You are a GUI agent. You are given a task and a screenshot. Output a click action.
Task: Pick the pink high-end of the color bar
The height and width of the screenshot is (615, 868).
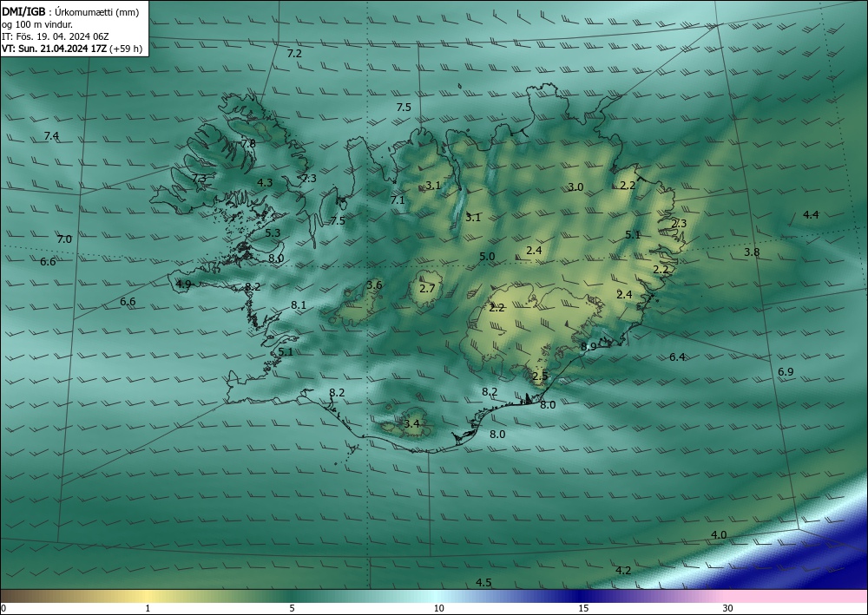coord(797,596)
